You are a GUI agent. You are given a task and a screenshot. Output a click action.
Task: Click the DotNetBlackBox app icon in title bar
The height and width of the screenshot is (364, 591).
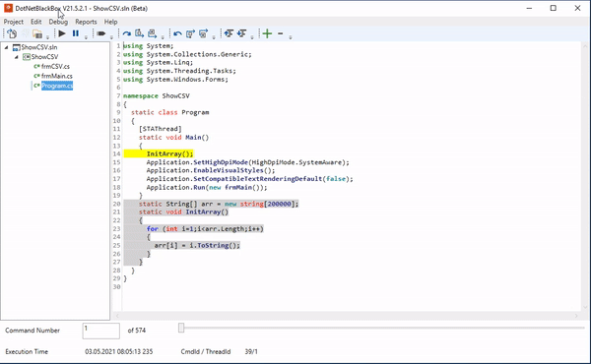(8, 8)
